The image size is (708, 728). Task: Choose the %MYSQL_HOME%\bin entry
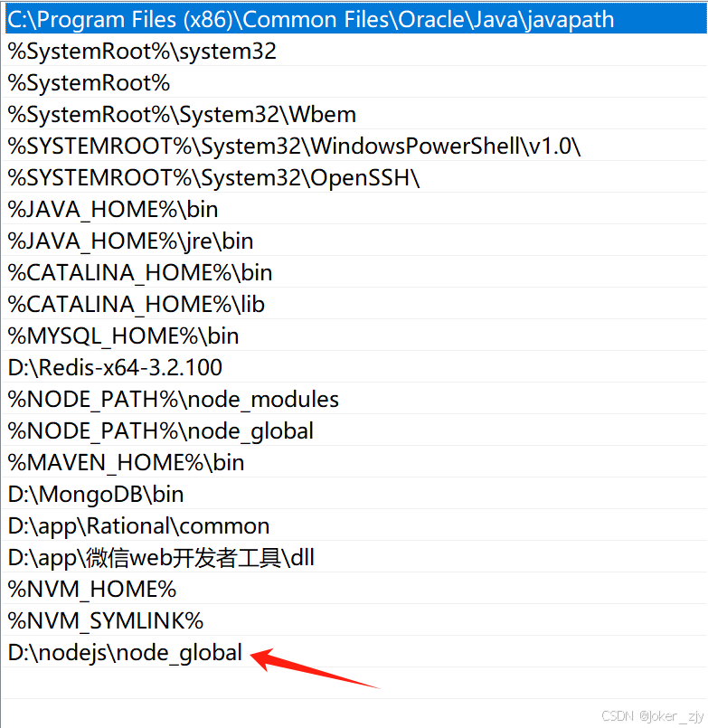356,336
